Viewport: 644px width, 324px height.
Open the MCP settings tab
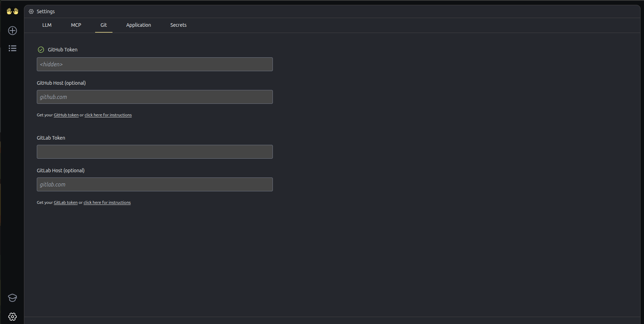(x=76, y=25)
